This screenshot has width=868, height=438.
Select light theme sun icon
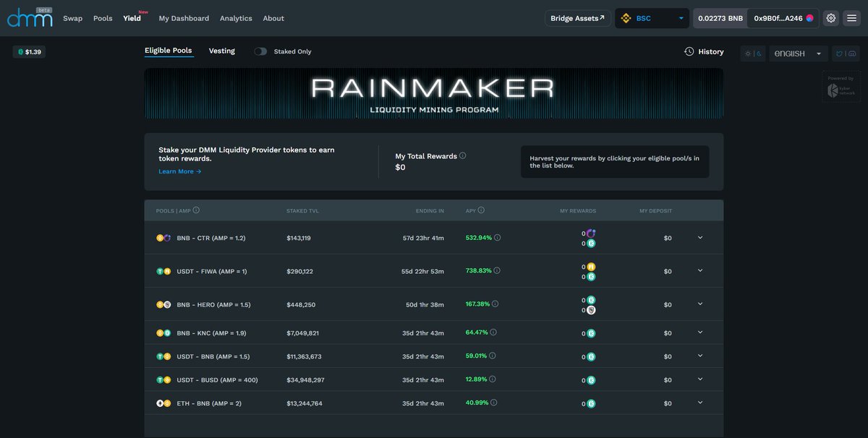click(x=747, y=53)
